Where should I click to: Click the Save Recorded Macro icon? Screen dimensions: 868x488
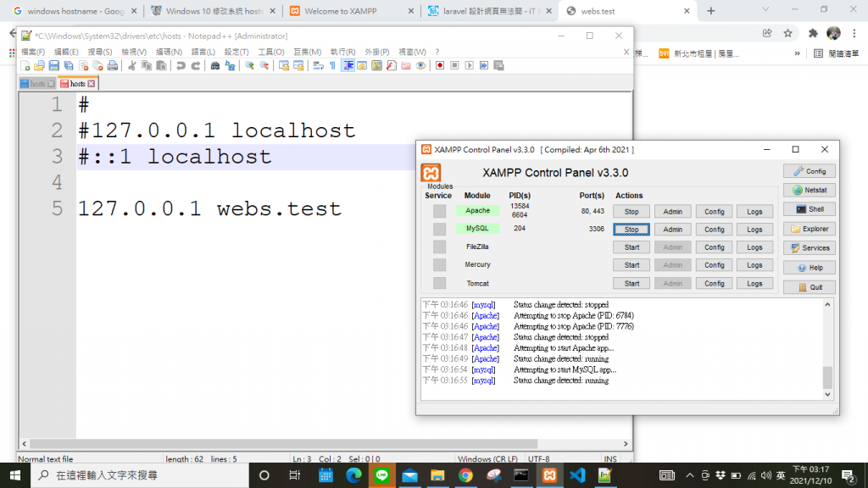click(498, 66)
